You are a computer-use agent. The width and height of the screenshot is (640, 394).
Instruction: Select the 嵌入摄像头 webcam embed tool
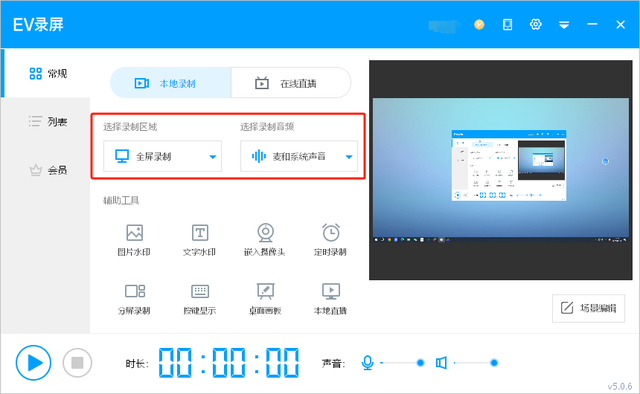[x=265, y=240]
